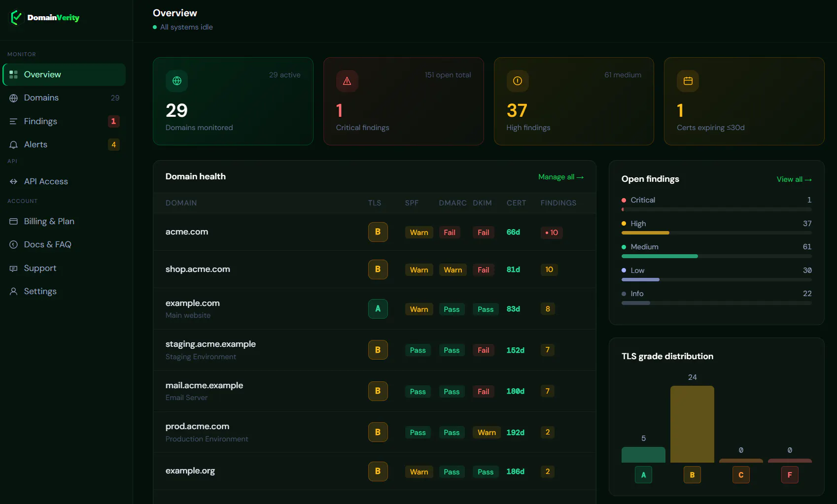The image size is (837, 504).
Task: Click the Billing & Plan card icon
Action: coord(14,222)
